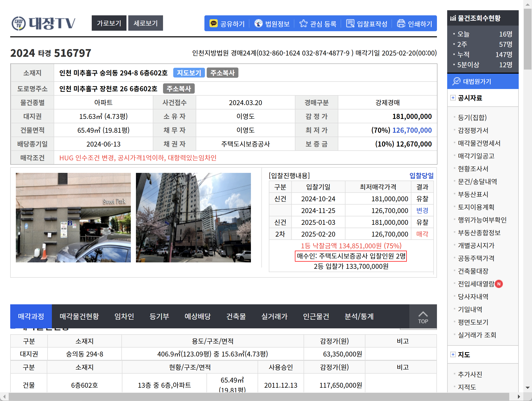Click the horizontal scrollbar right arrow

pyautogui.click(x=519, y=397)
